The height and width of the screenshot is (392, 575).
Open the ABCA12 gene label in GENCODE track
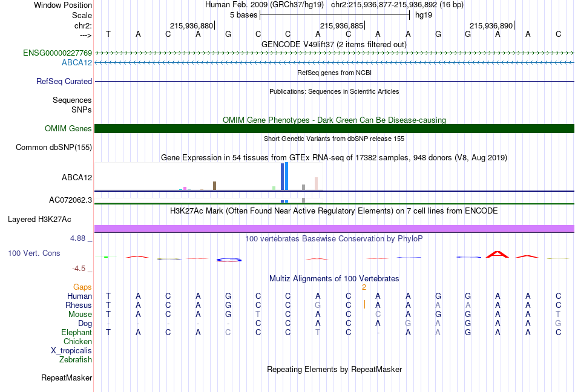(x=77, y=63)
